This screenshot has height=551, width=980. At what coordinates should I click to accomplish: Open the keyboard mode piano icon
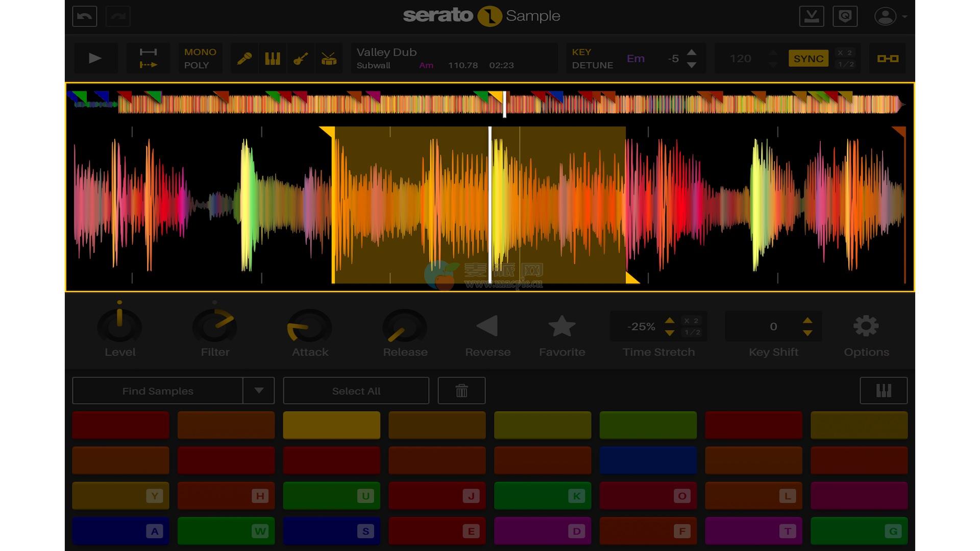pos(884,391)
